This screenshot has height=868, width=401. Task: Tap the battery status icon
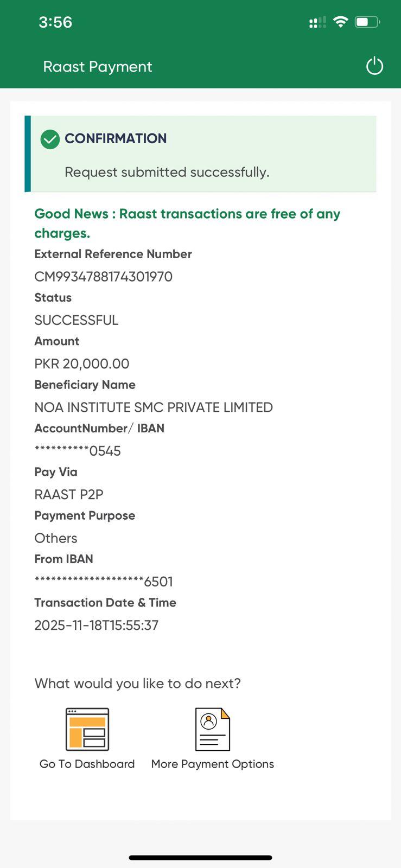(367, 22)
